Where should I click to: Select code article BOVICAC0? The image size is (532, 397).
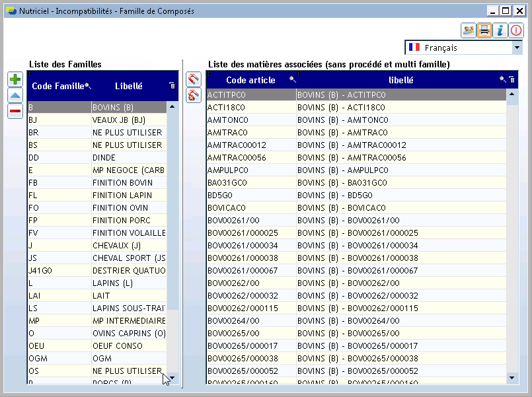coord(251,208)
